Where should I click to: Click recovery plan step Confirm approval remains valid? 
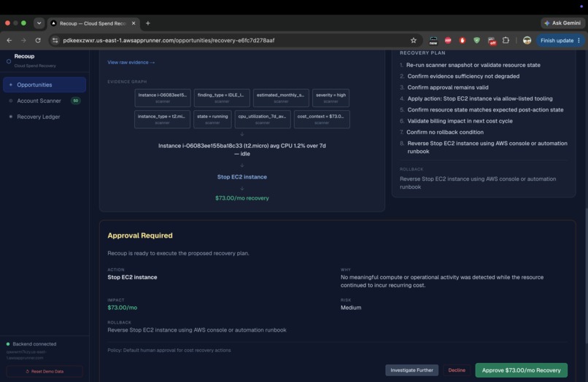tap(448, 87)
